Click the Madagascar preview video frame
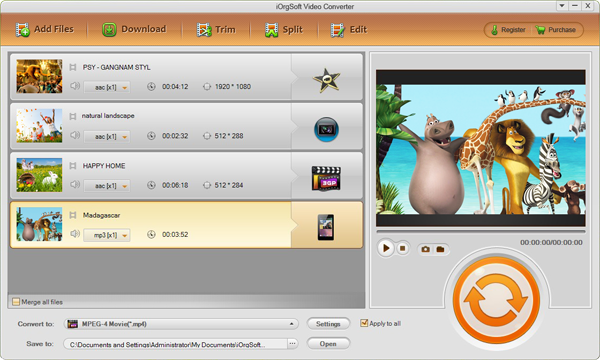Image resolution: width=600 pixels, height=360 pixels. pos(481,148)
